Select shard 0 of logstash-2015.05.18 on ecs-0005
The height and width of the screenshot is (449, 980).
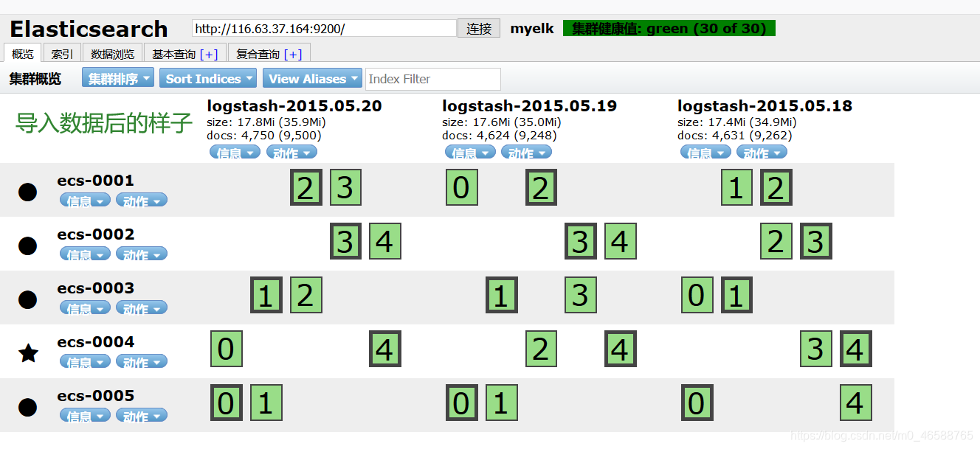click(x=697, y=403)
